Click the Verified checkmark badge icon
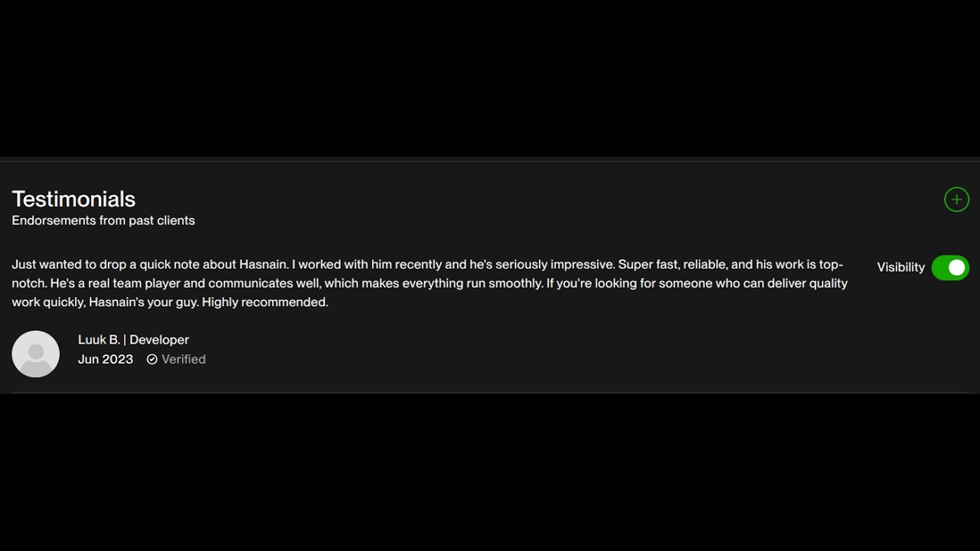This screenshot has width=980, height=551. coord(152,360)
